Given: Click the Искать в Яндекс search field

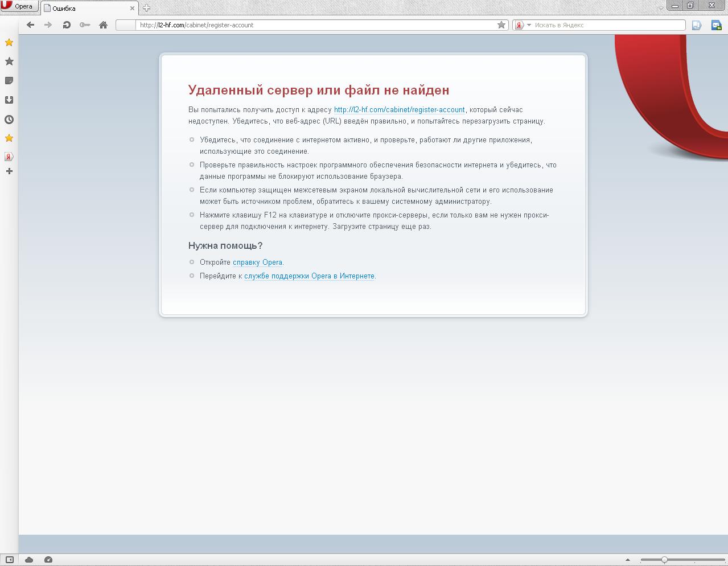Looking at the screenshot, I should pyautogui.click(x=608, y=25).
